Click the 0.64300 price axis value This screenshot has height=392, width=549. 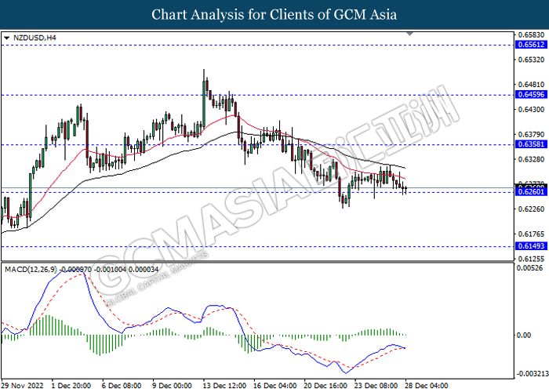point(531,110)
